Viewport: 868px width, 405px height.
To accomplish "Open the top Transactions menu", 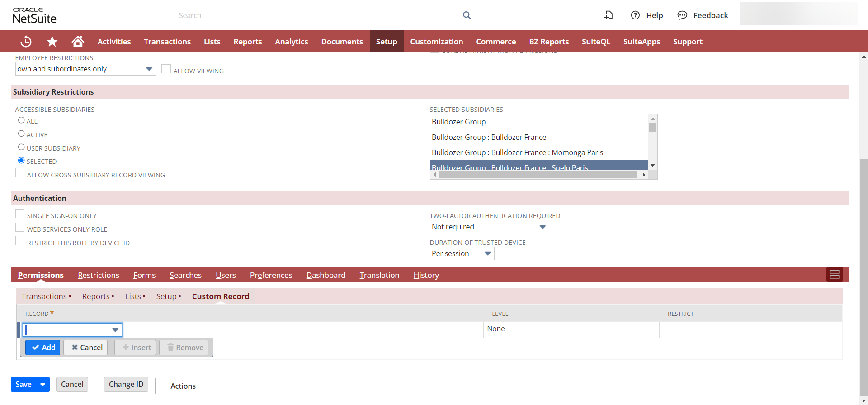I will (167, 42).
